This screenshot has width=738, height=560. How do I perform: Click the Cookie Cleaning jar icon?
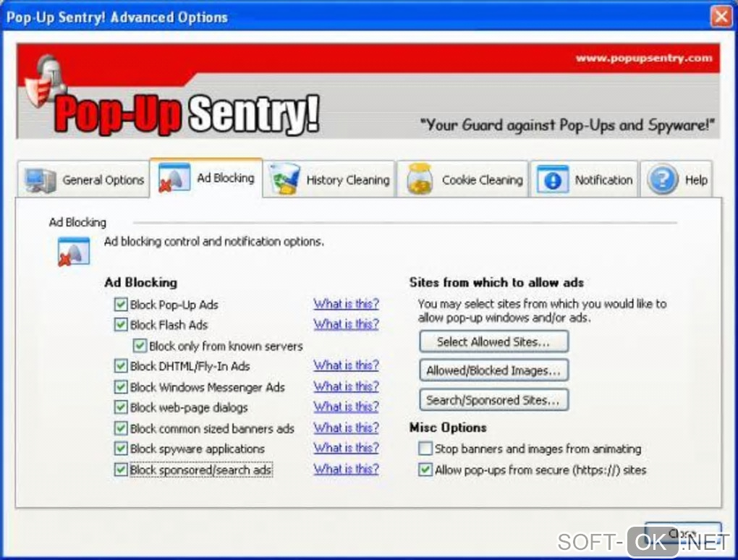(419, 179)
